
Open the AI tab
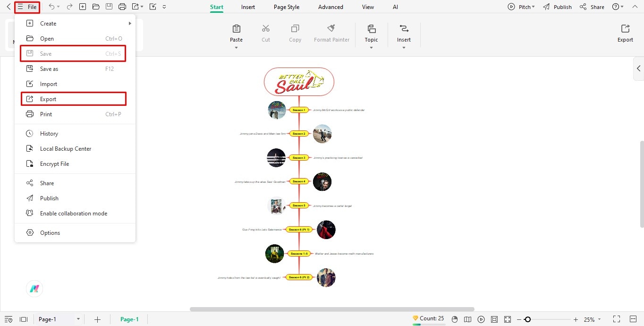[395, 7]
